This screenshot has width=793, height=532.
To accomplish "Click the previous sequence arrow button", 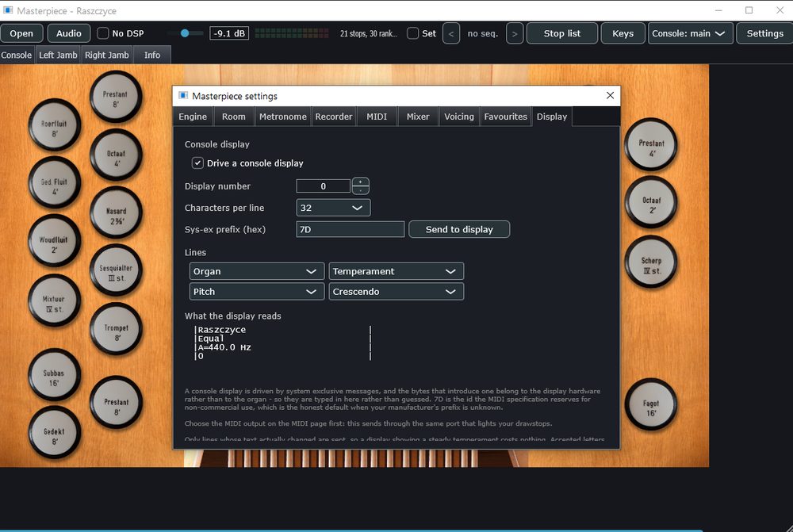I will click(x=451, y=33).
